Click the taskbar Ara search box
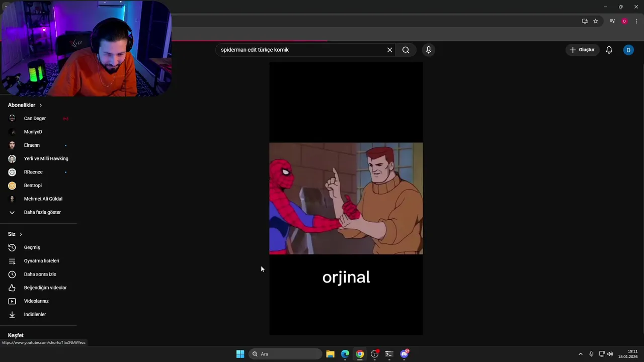Viewport: 644px width, 362px height. click(x=285, y=354)
